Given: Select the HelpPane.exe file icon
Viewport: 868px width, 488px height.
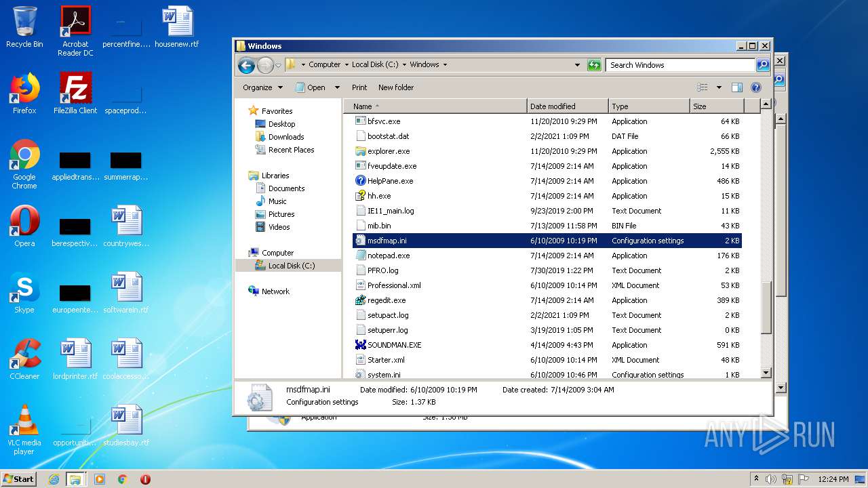Looking at the screenshot, I should click(x=361, y=181).
